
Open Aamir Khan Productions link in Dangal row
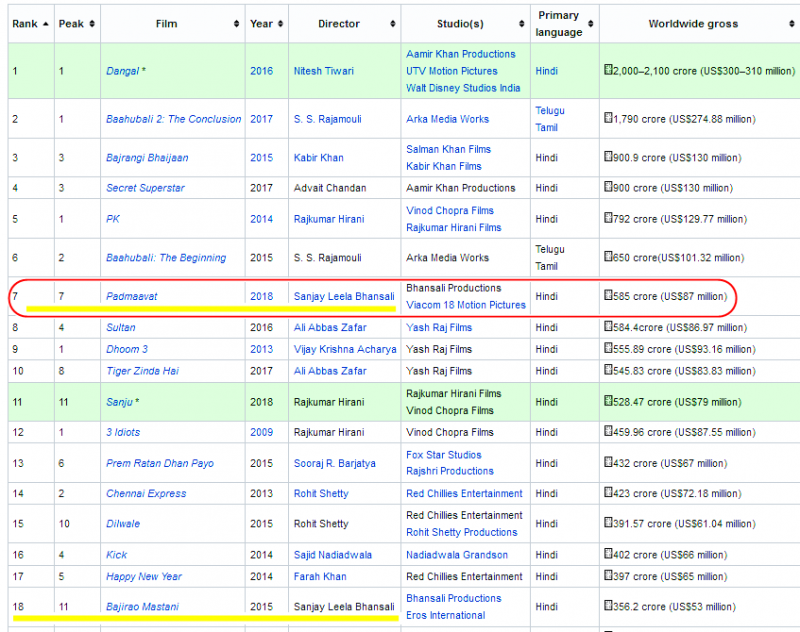click(461, 54)
